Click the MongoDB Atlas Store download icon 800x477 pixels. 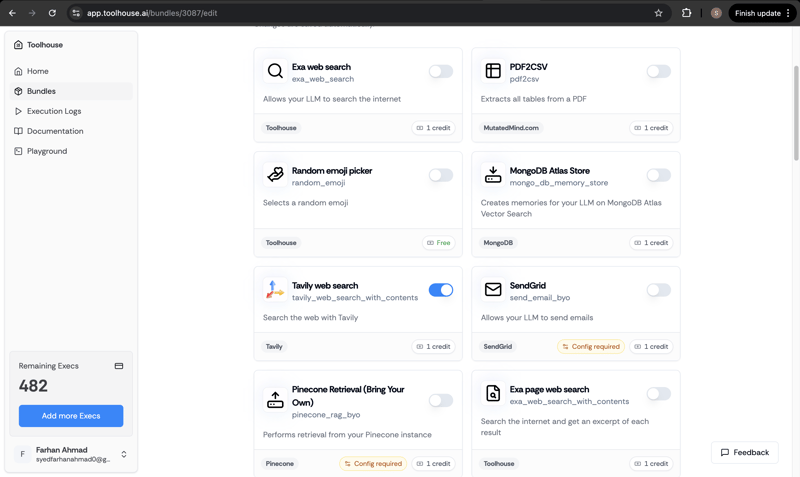(493, 175)
